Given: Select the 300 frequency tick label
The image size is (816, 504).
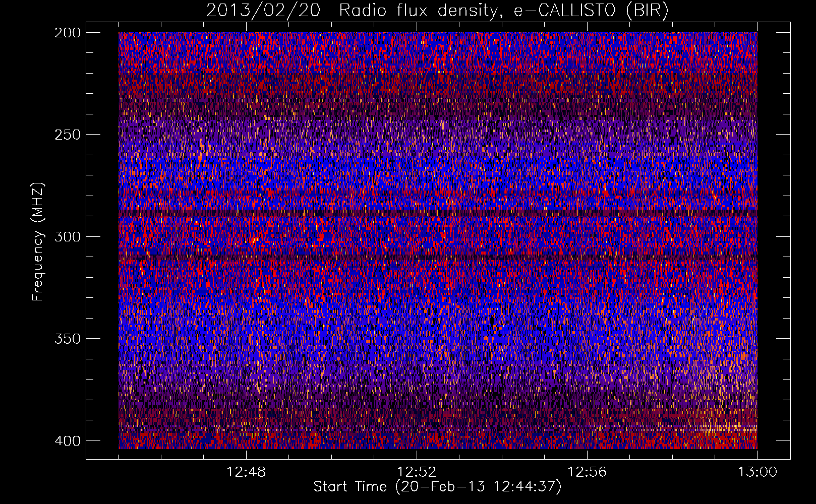Looking at the screenshot, I should click(x=67, y=236).
